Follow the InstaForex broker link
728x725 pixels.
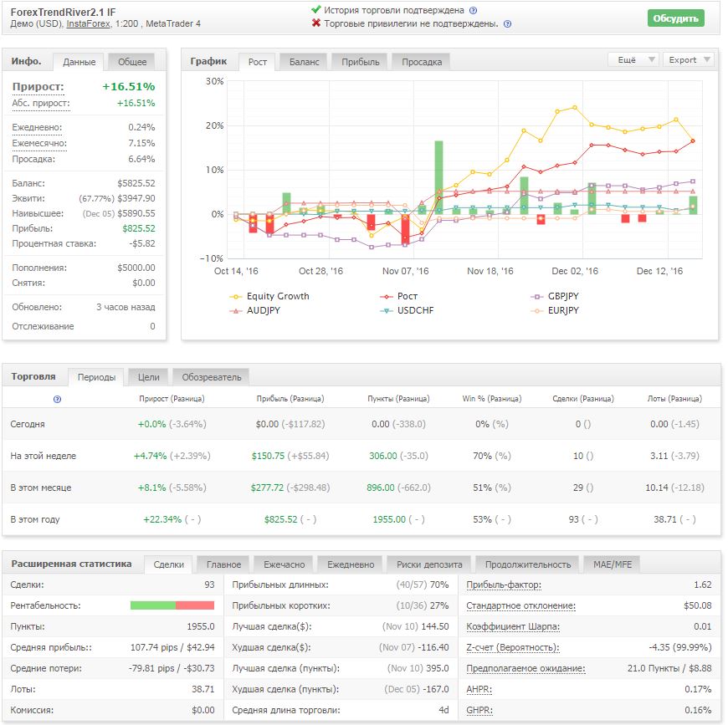88,23
